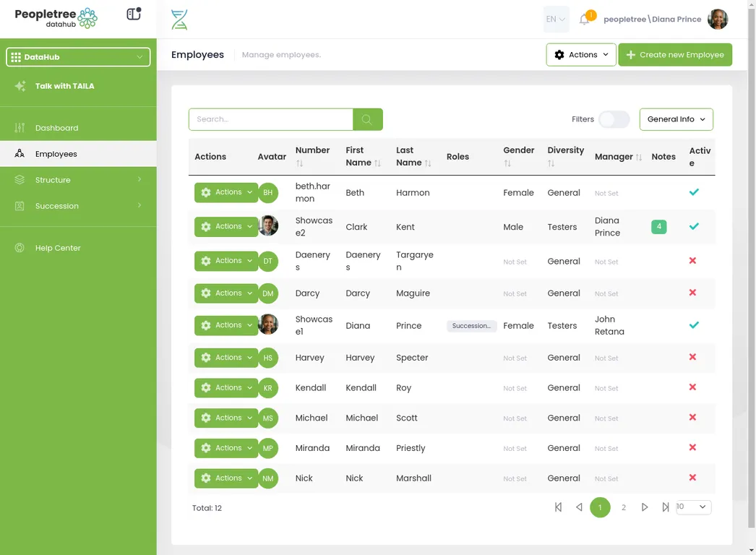This screenshot has width=756, height=555.
Task: Sort by Last Name column
Action: click(428, 163)
